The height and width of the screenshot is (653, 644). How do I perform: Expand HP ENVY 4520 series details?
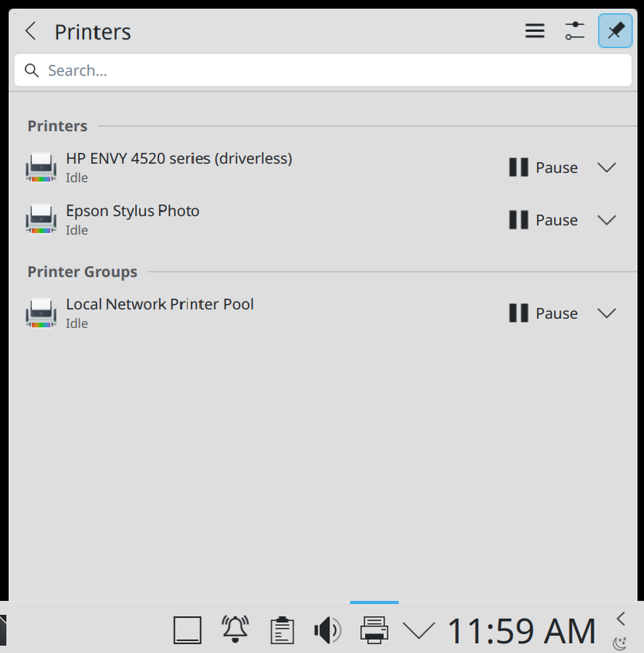[606, 168]
